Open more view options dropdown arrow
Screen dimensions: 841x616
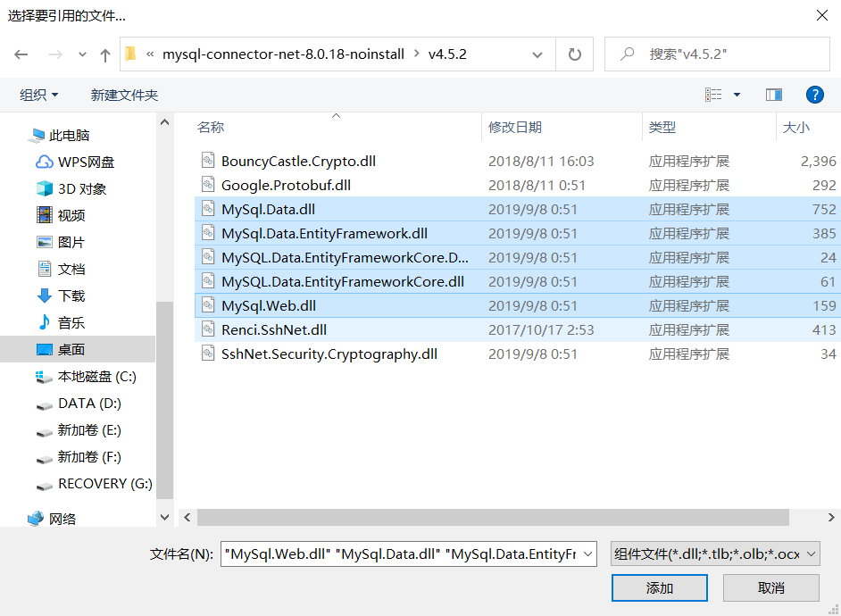point(737,95)
